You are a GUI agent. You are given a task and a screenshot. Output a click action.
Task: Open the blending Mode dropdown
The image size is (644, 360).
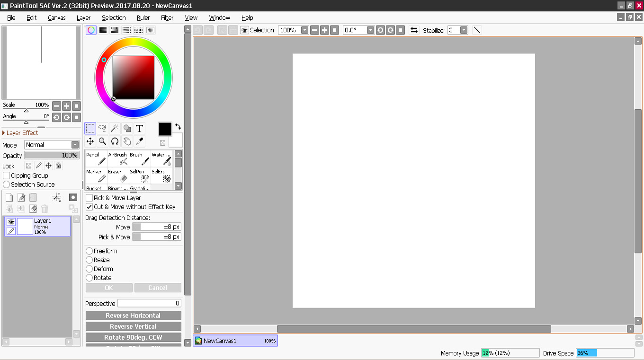pyautogui.click(x=52, y=145)
